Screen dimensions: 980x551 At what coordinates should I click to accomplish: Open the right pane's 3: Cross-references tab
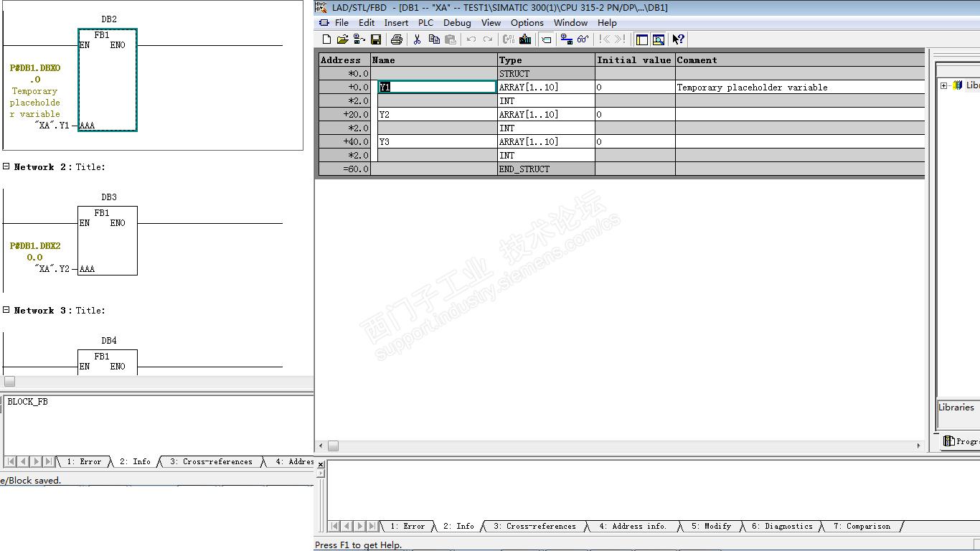point(534,526)
